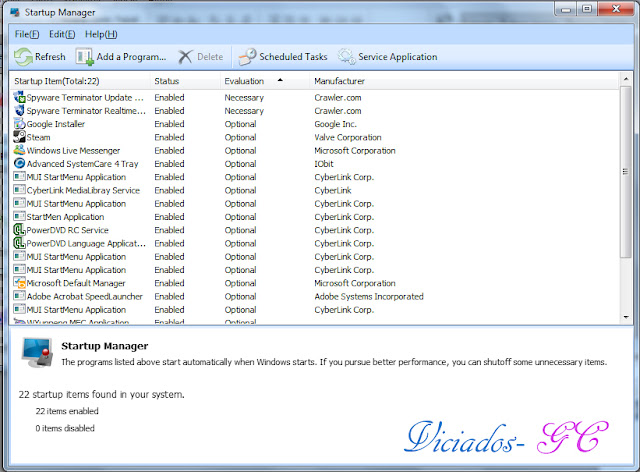Open Service Application gear icon
Screen dimensions: 640x472
pyautogui.click(x=347, y=57)
